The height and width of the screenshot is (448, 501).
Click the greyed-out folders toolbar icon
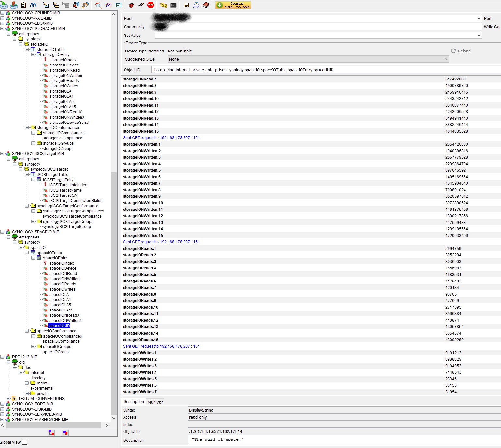66,5
